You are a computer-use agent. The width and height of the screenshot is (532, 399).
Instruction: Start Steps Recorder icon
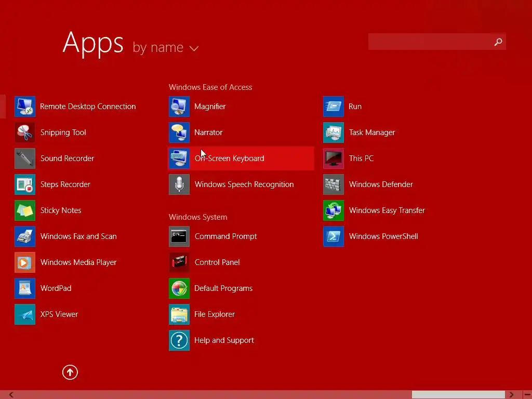click(25, 184)
